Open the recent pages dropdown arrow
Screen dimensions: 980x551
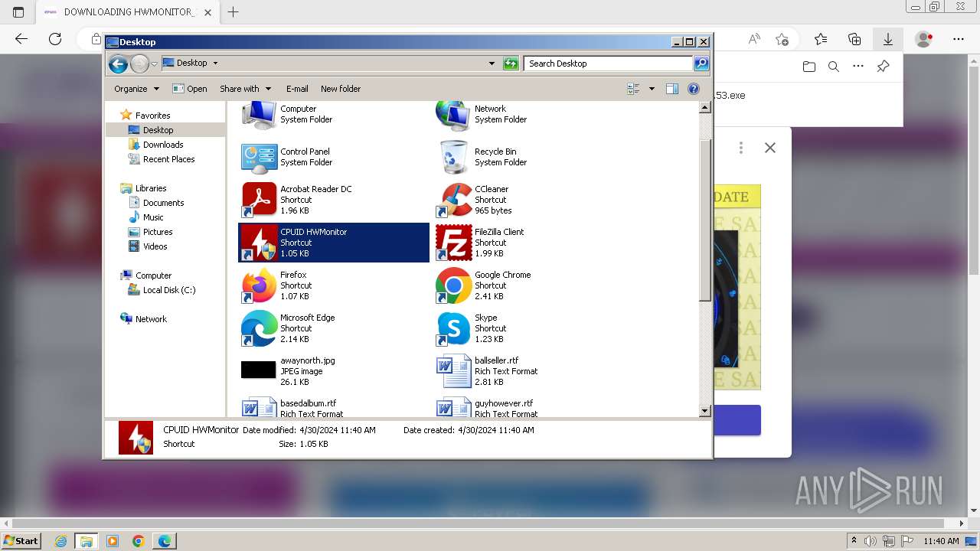pyautogui.click(x=154, y=64)
